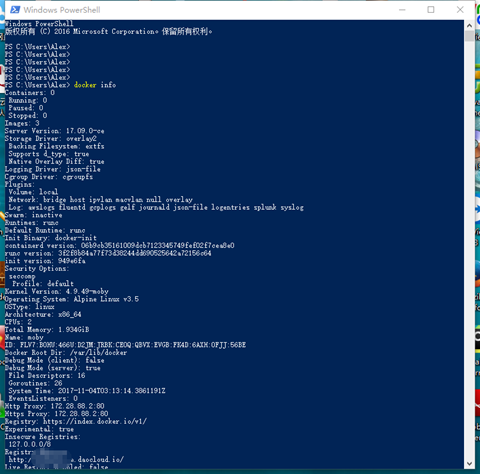Click the 'Network: bridge host ipvlan' line
The image size is (480, 474).
[x=101, y=199]
